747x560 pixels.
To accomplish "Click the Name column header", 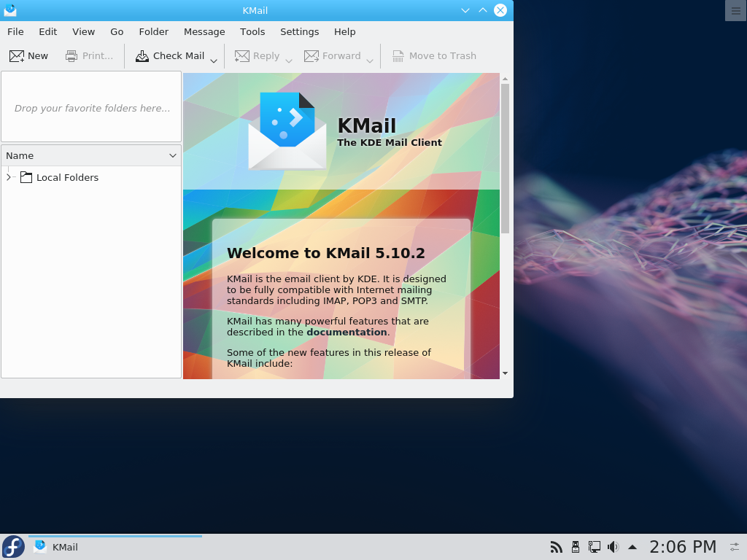I will click(91, 156).
